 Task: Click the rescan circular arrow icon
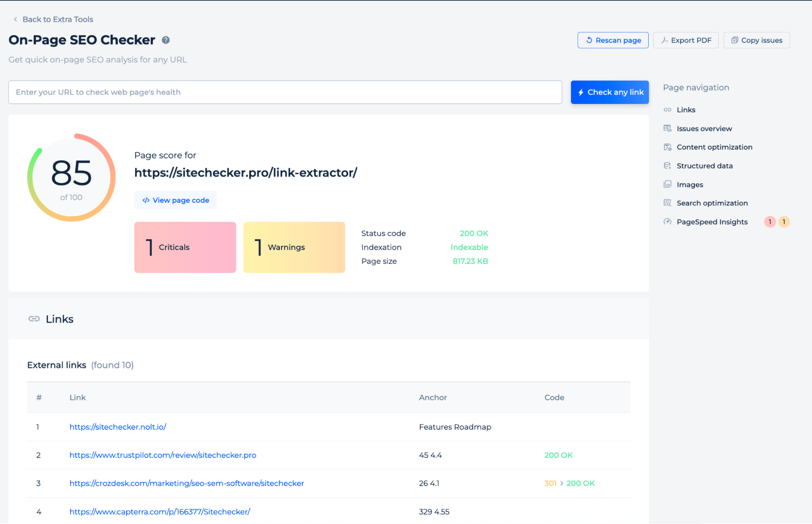point(589,40)
